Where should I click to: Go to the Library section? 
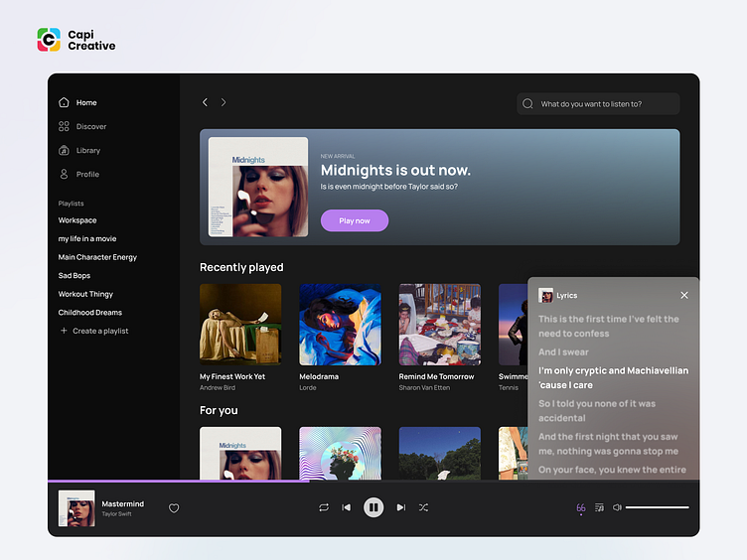[79, 151]
